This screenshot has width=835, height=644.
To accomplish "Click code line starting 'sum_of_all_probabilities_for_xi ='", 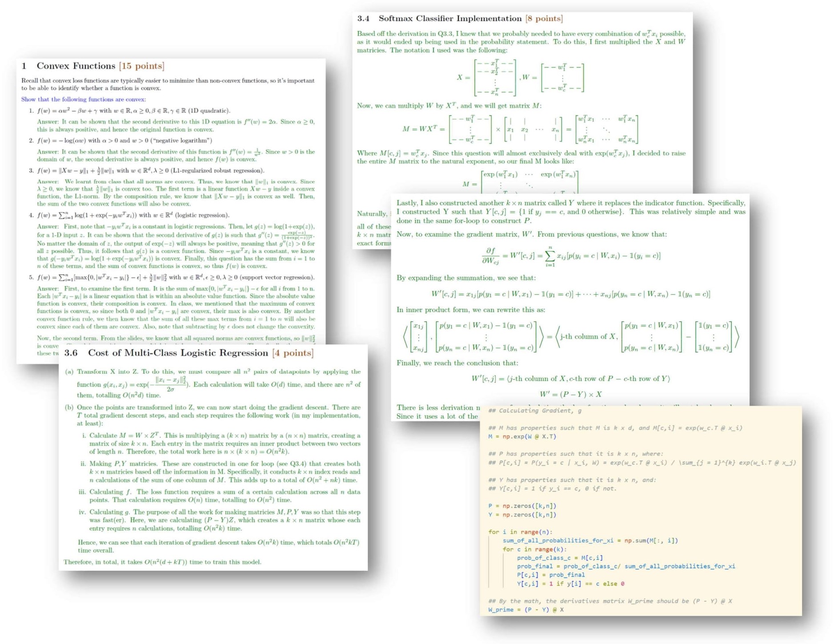I will coord(590,540).
